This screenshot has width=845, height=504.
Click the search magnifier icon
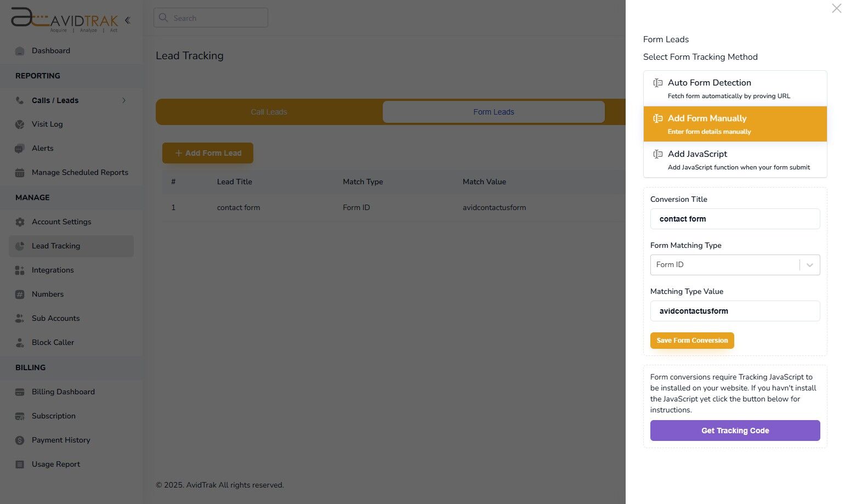coord(163,18)
